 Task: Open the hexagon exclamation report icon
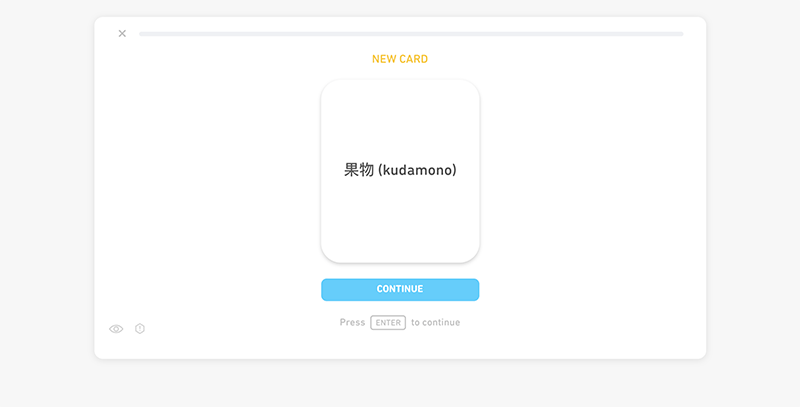140,328
